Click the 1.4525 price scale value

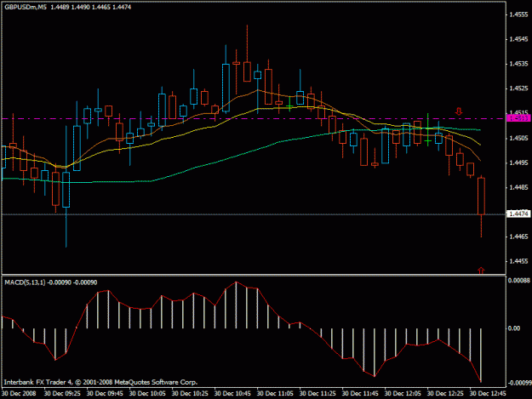[518, 88]
